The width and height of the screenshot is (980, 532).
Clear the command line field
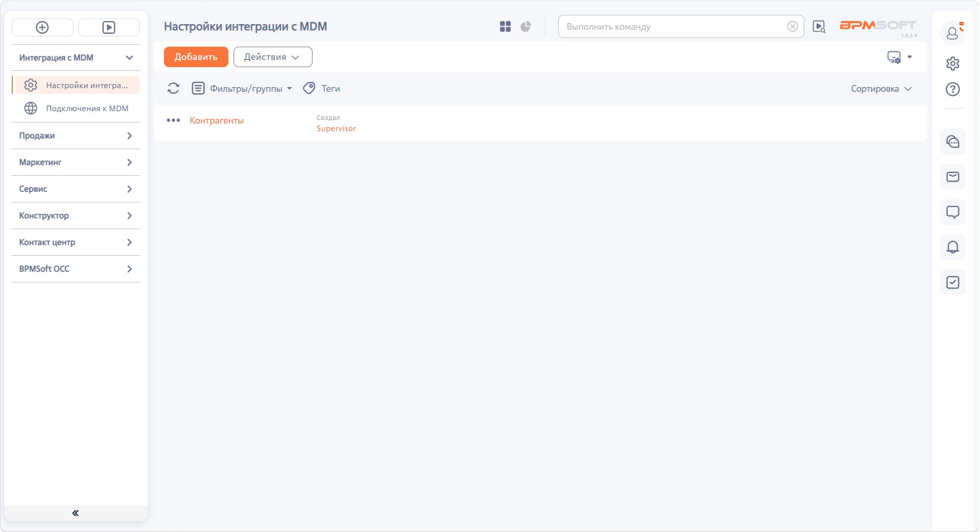coord(793,27)
